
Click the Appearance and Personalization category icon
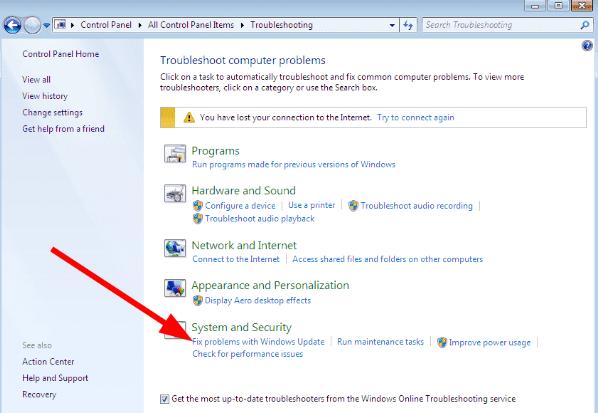click(x=175, y=288)
